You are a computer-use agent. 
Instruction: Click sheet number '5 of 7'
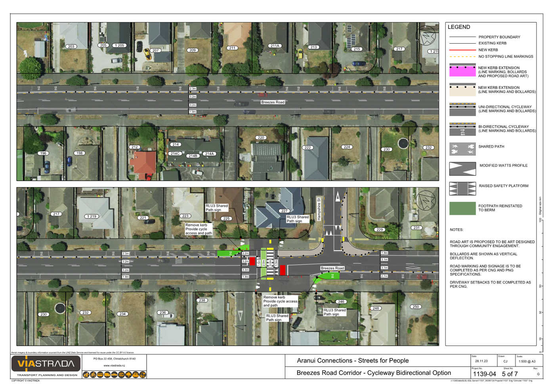[510, 374]
